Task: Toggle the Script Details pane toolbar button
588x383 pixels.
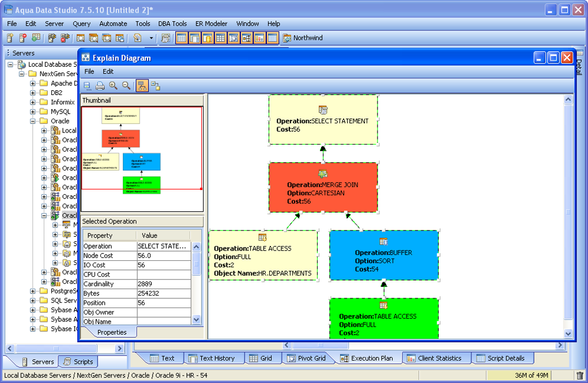Action: click(272, 38)
